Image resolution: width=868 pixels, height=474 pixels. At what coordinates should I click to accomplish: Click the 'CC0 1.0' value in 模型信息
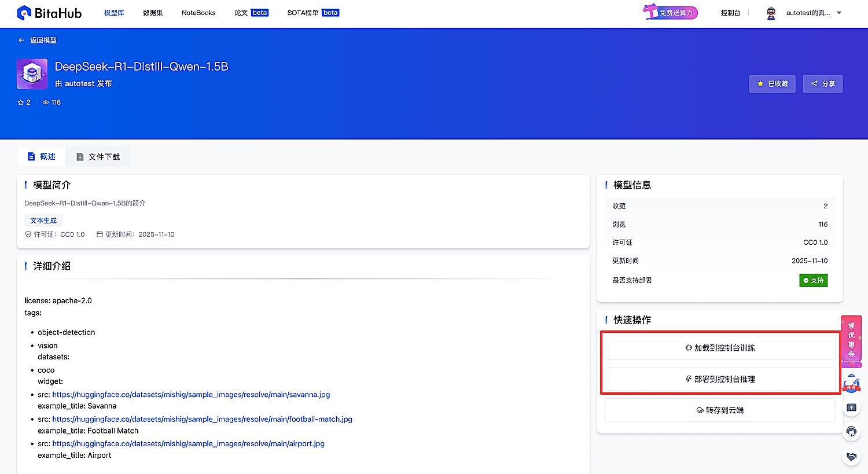click(815, 242)
